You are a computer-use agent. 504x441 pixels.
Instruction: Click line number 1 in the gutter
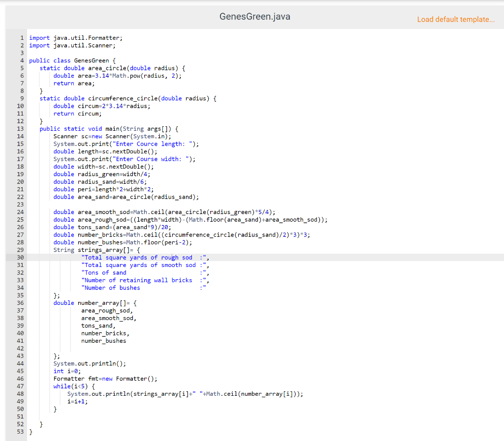tap(22, 38)
